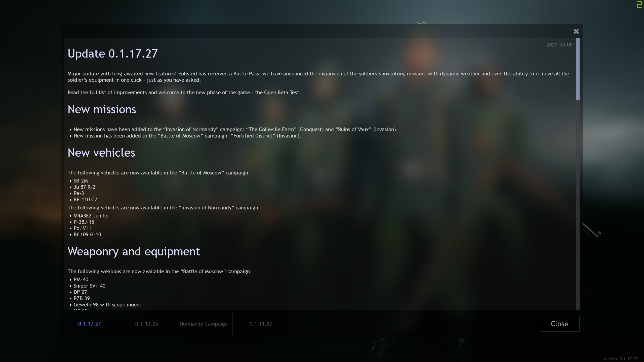This screenshot has height=362, width=644.
Task: Click the SB-2M vehicle entry
Action: click(80, 181)
